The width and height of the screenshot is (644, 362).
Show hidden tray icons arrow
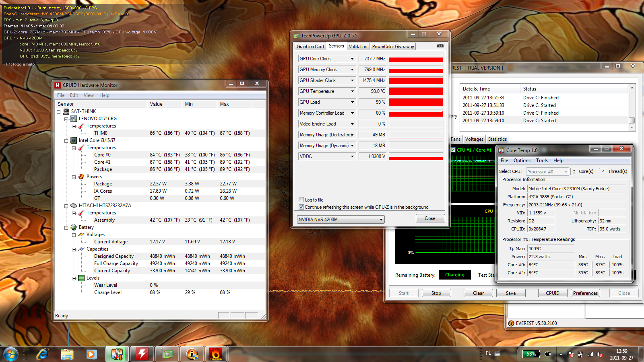[x=561, y=354]
